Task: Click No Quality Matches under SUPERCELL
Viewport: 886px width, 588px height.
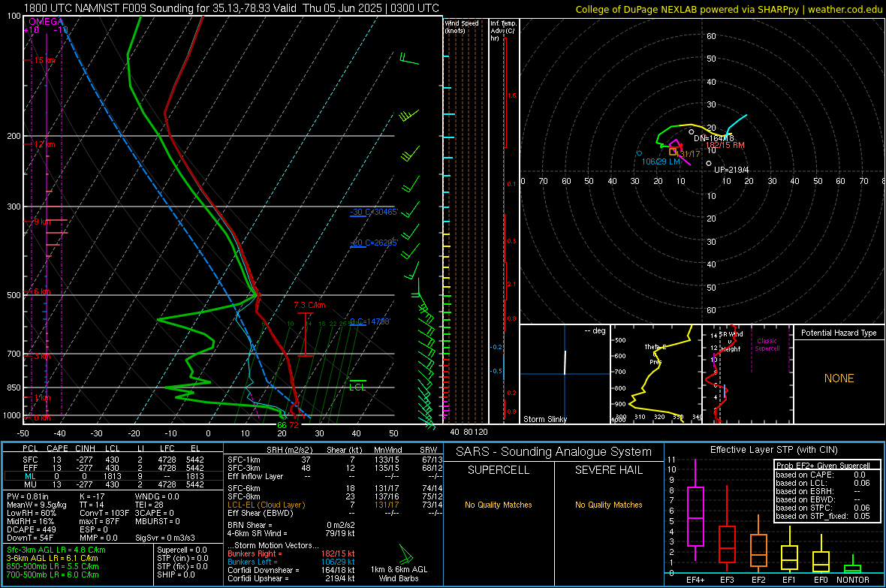Action: point(499,505)
